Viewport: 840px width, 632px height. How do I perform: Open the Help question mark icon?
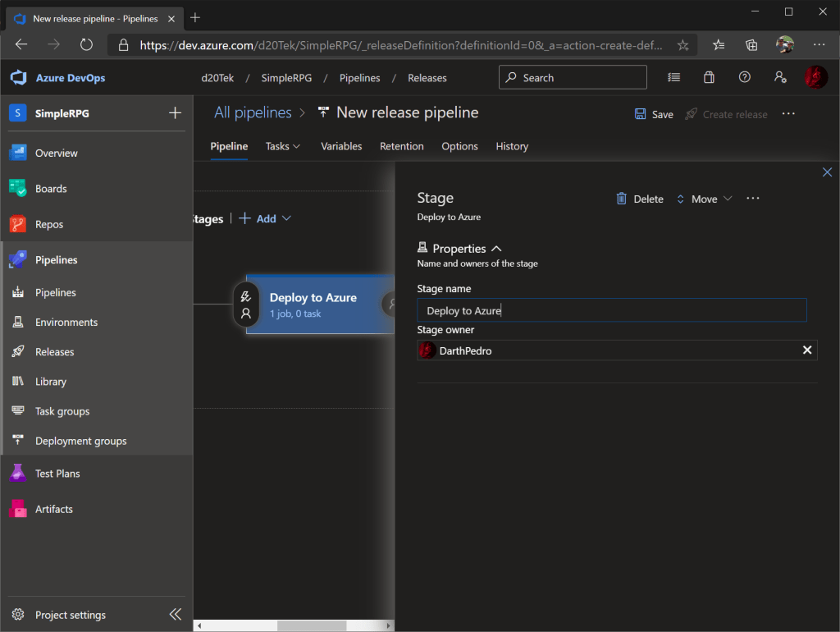[x=745, y=77]
